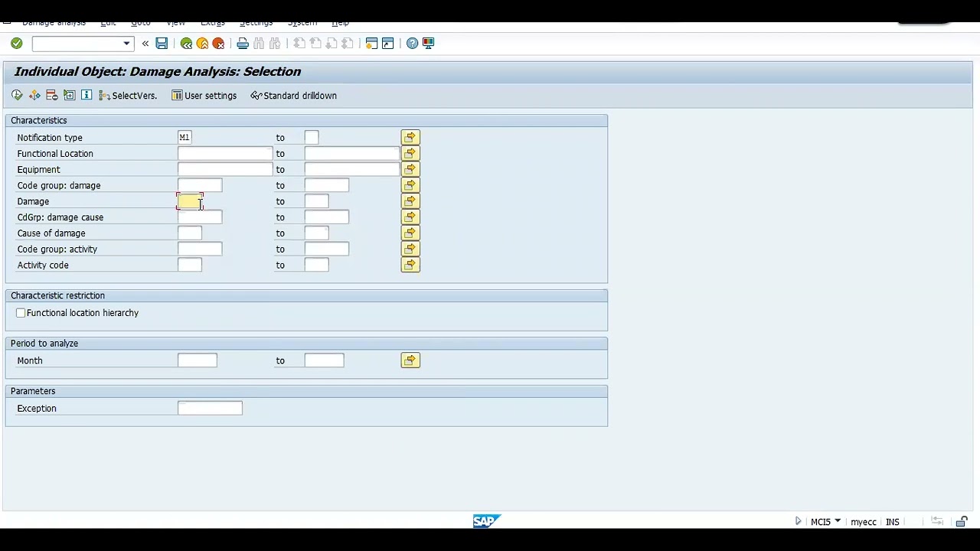Image resolution: width=980 pixels, height=551 pixels.
Task: Click the red delete-row icon beside Get Variant
Action: click(52, 95)
